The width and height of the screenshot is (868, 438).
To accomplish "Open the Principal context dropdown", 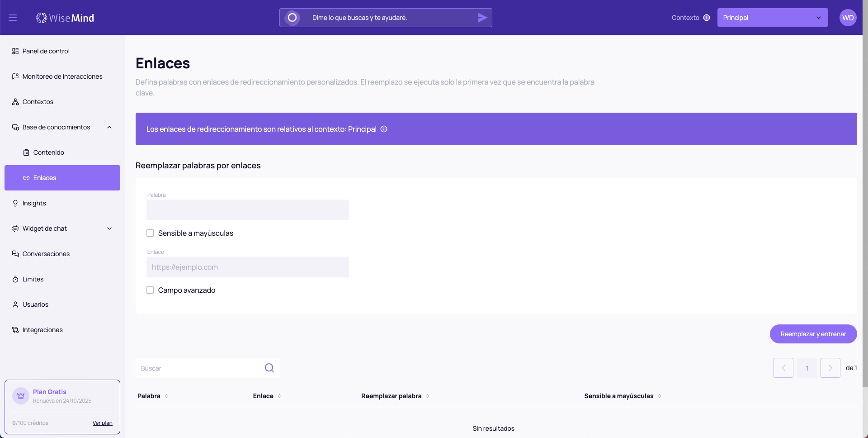I will coord(772,18).
